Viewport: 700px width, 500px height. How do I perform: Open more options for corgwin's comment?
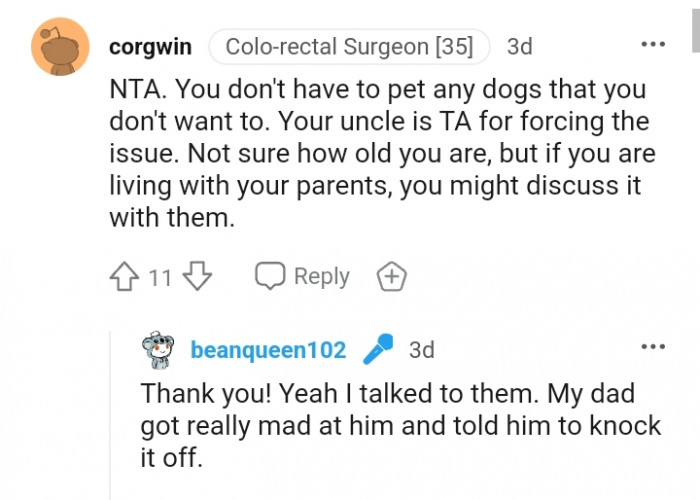tap(653, 45)
